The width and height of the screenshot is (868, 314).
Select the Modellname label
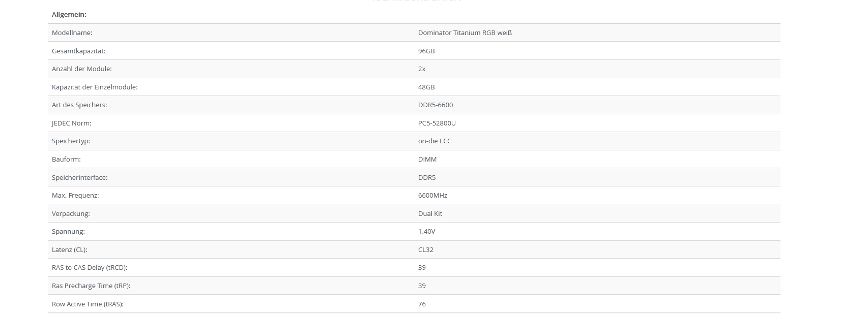[x=72, y=33]
